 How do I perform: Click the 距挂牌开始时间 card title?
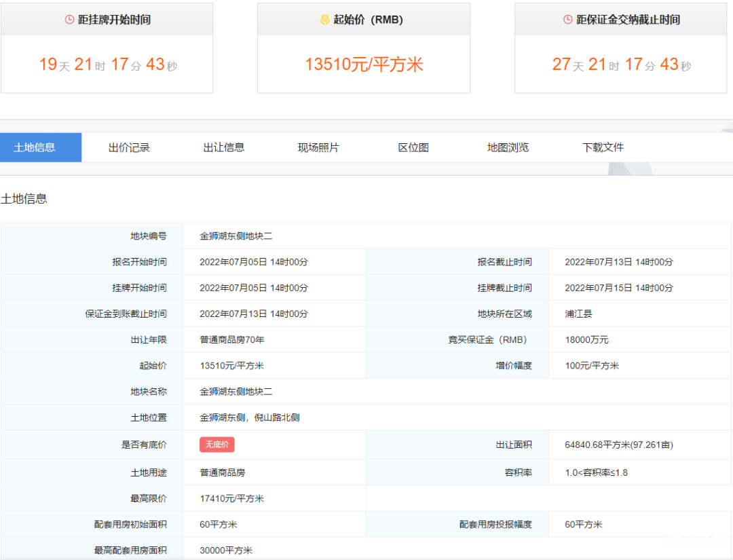tap(115, 20)
